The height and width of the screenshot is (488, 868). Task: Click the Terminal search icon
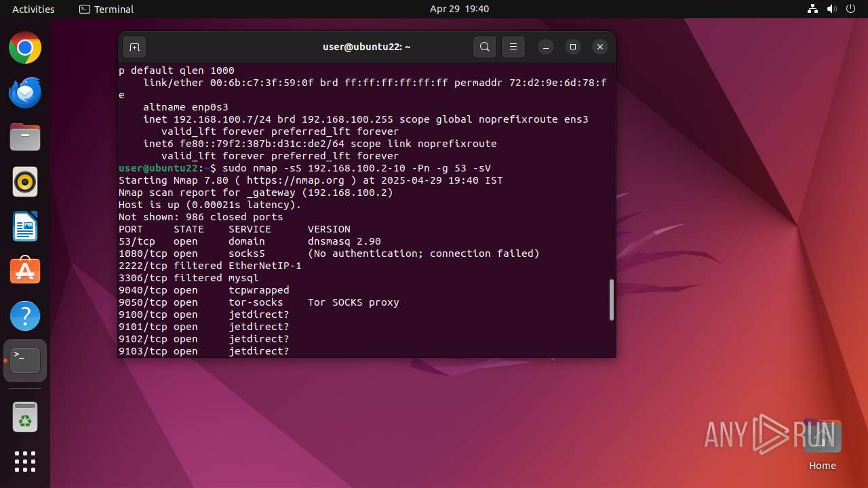click(484, 47)
